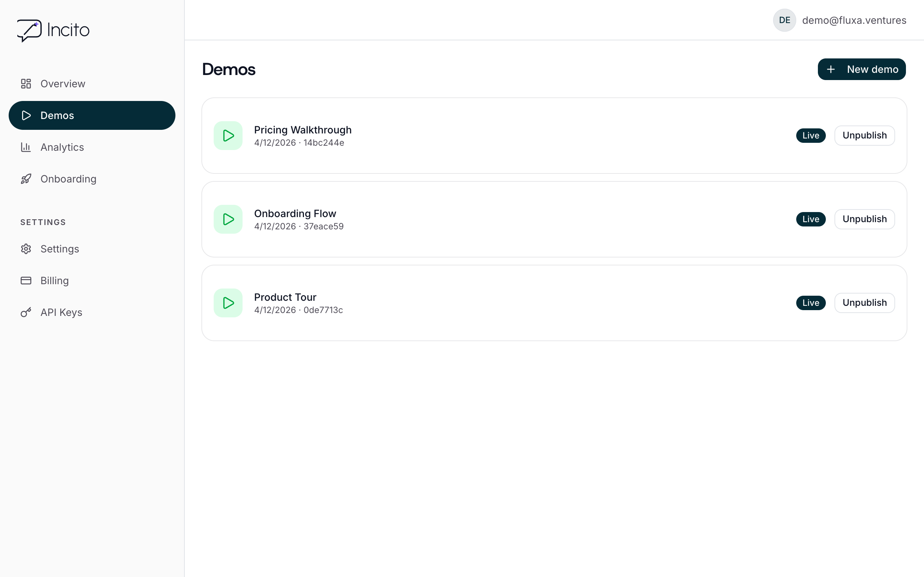Select the Overview grid icon
This screenshot has width=924, height=577.
coord(26,84)
